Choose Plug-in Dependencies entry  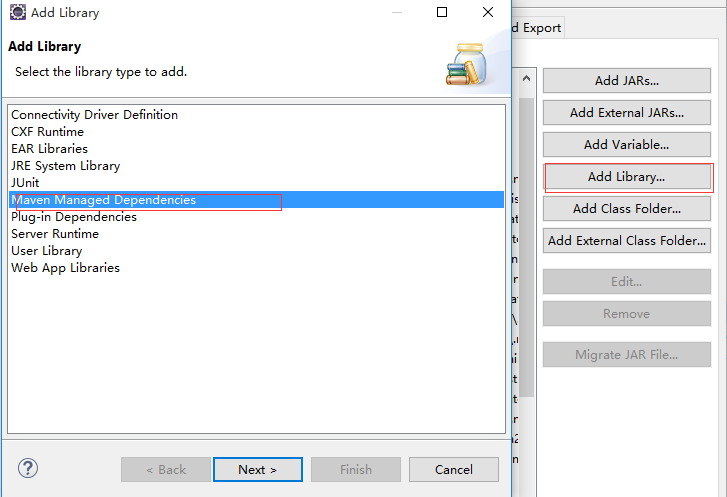coord(256,217)
